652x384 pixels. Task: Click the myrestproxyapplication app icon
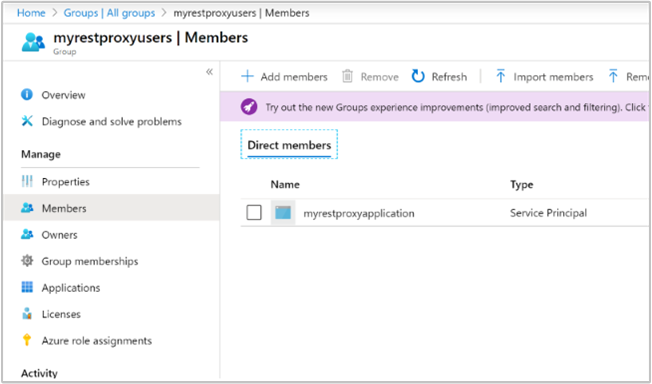click(283, 213)
